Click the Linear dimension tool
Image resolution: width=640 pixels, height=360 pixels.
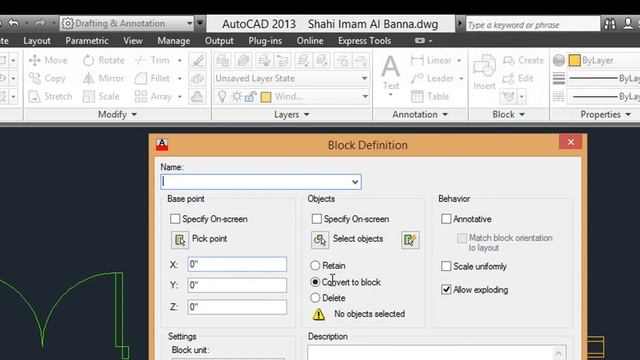click(x=431, y=60)
